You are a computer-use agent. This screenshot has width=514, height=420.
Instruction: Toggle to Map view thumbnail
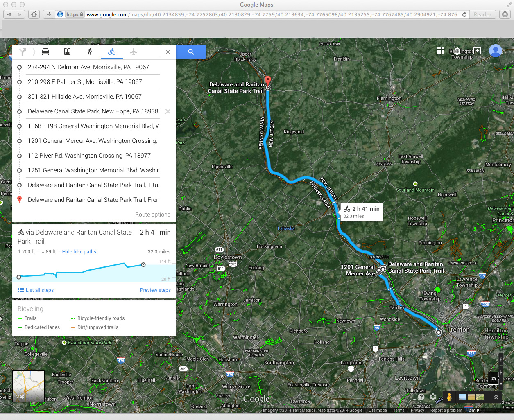click(x=28, y=386)
